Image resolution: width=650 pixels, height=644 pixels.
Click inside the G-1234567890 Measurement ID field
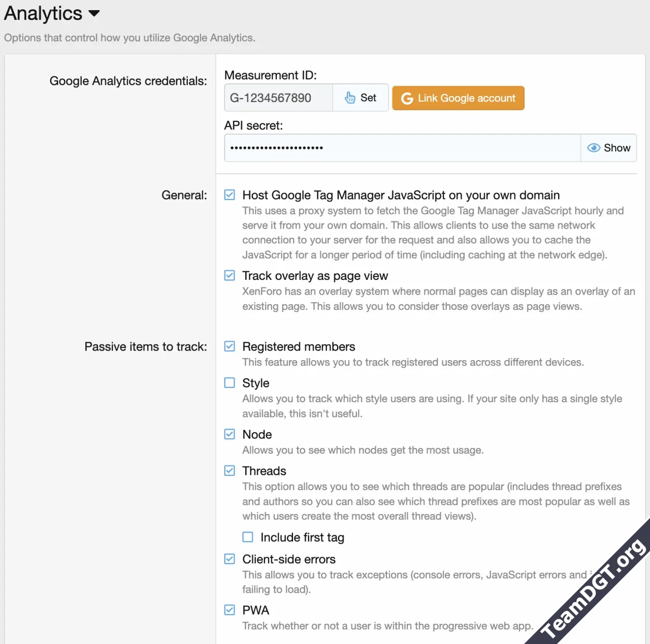point(278,98)
